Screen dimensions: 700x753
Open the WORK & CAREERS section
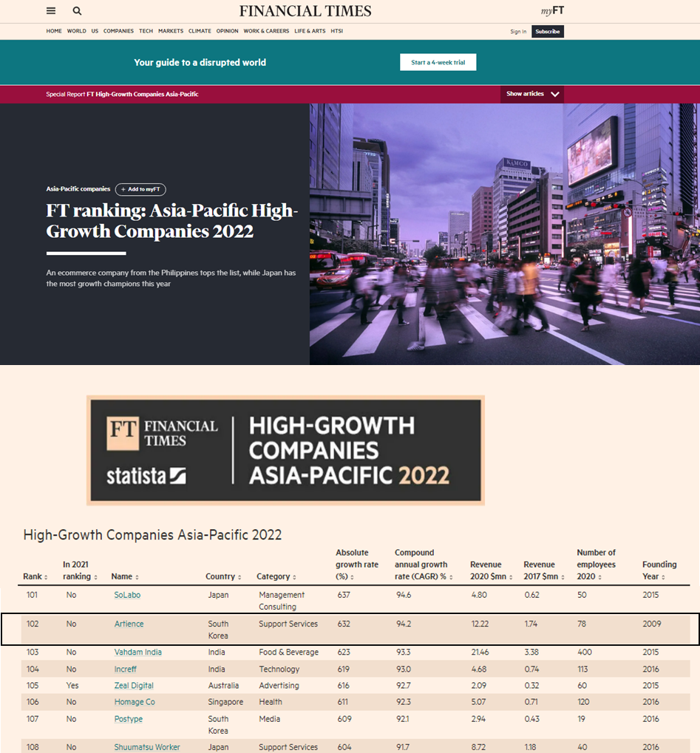coord(266,31)
